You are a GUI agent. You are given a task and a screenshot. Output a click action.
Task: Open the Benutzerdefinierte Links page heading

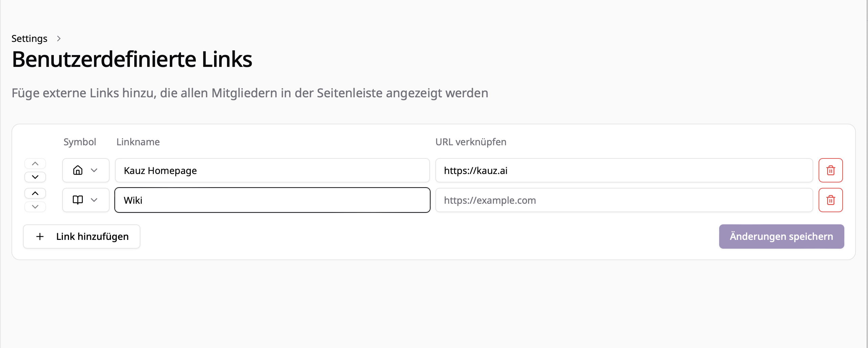[x=132, y=59]
